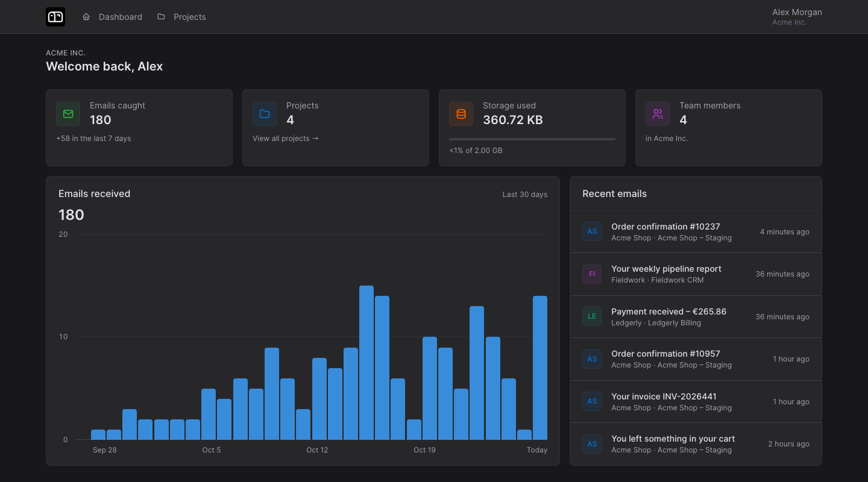Open the Dashboard nav item
This screenshot has height=482, width=868.
tap(112, 17)
